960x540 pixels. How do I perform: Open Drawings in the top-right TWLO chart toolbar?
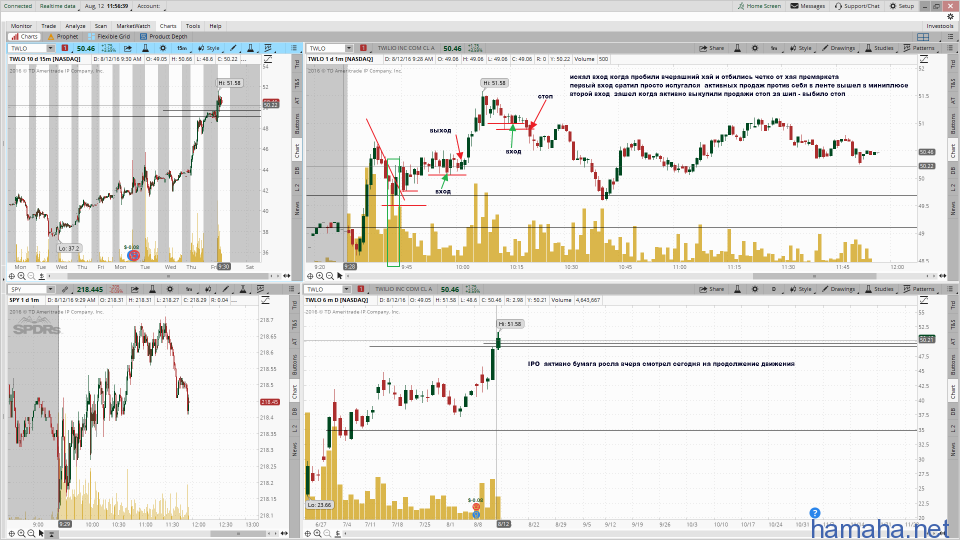pos(839,48)
